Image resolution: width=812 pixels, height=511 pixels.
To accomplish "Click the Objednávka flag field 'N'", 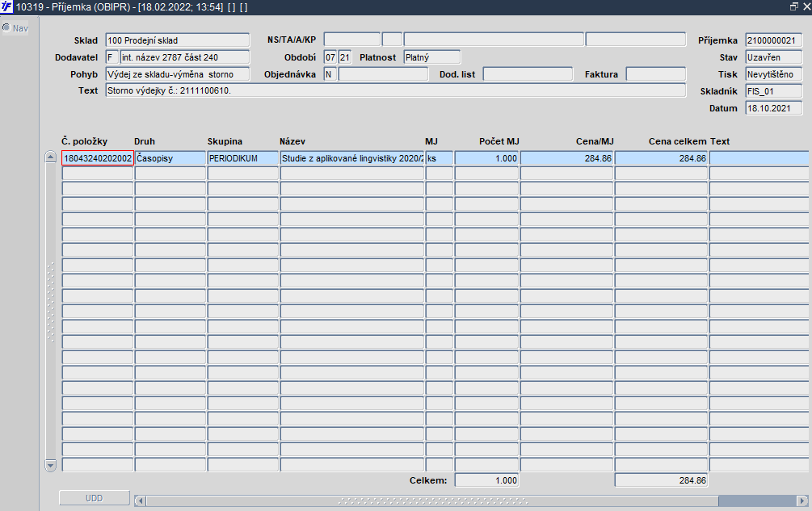I will 330,74.
